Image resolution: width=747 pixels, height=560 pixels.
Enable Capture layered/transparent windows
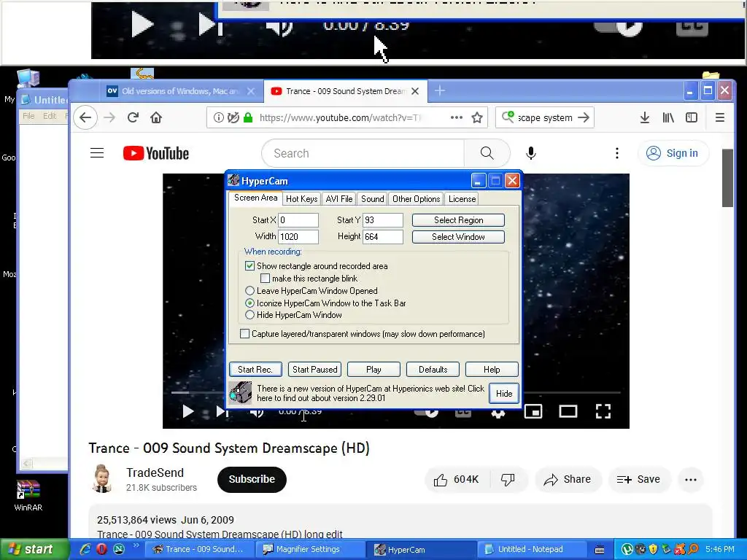tap(244, 334)
